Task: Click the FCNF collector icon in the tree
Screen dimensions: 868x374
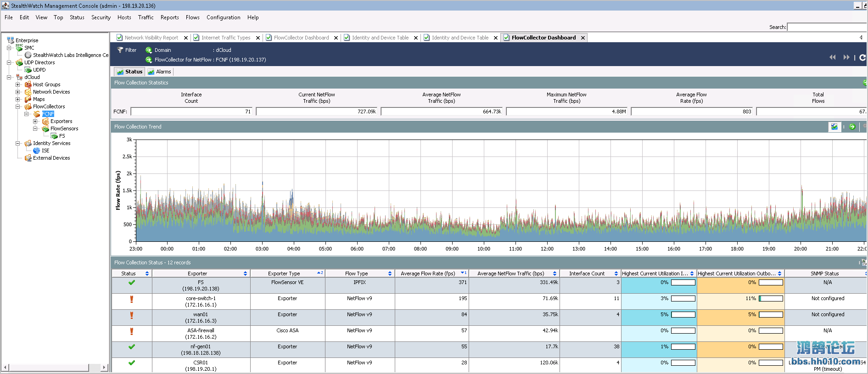Action: (x=37, y=114)
